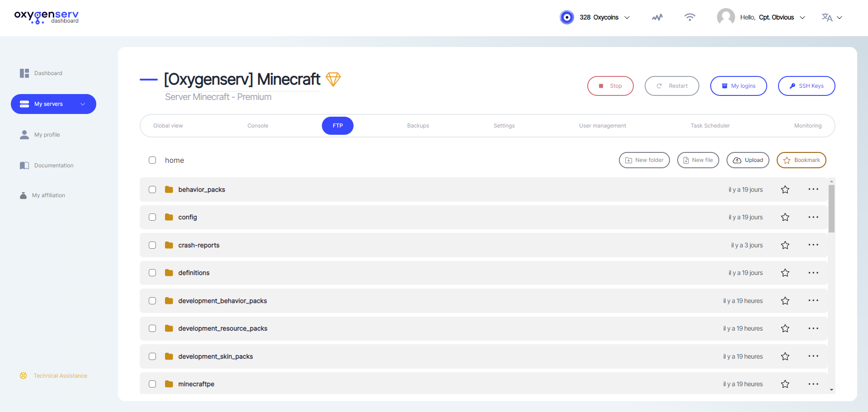Click the file list scrollbar thumb
This screenshot has width=868, height=412.
click(831, 208)
